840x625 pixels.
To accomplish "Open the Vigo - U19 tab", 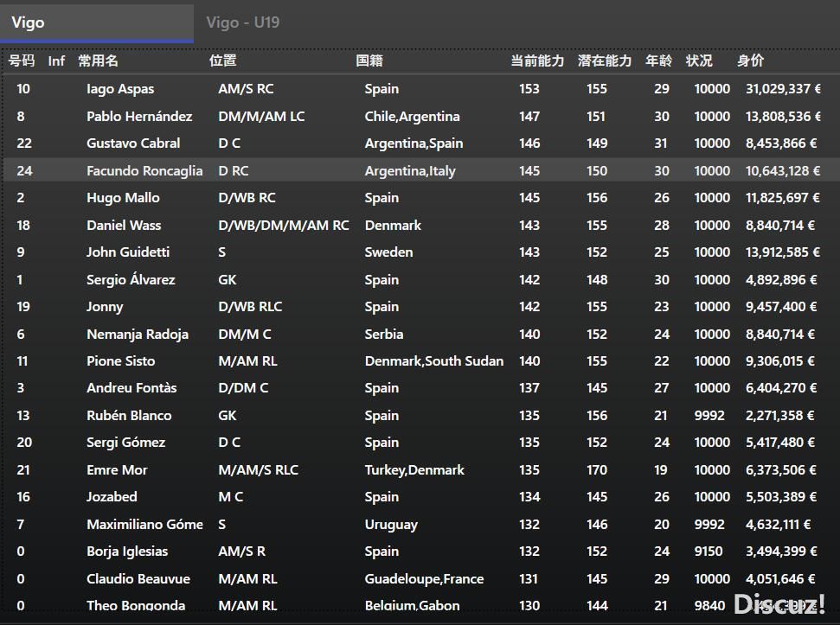I will click(243, 22).
